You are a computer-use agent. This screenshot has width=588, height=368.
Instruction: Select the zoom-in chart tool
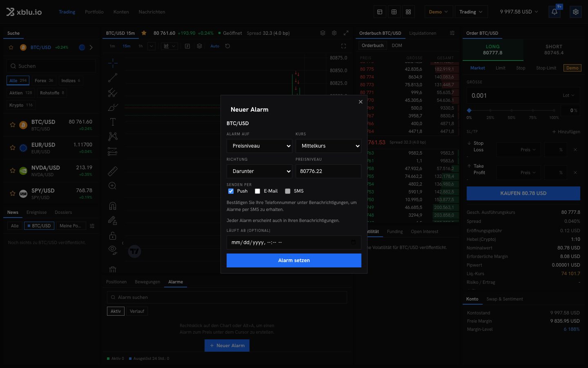pos(113,186)
